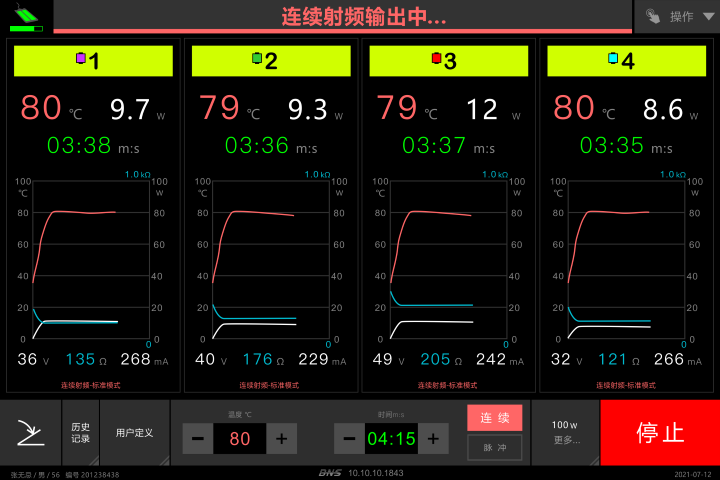Click channel 1 temperature reading 80 ℃

51,108
